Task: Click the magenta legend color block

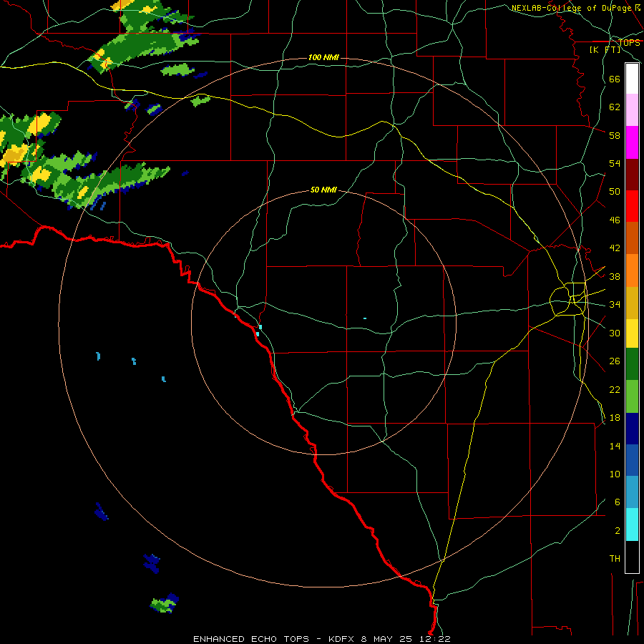Action: [632, 142]
